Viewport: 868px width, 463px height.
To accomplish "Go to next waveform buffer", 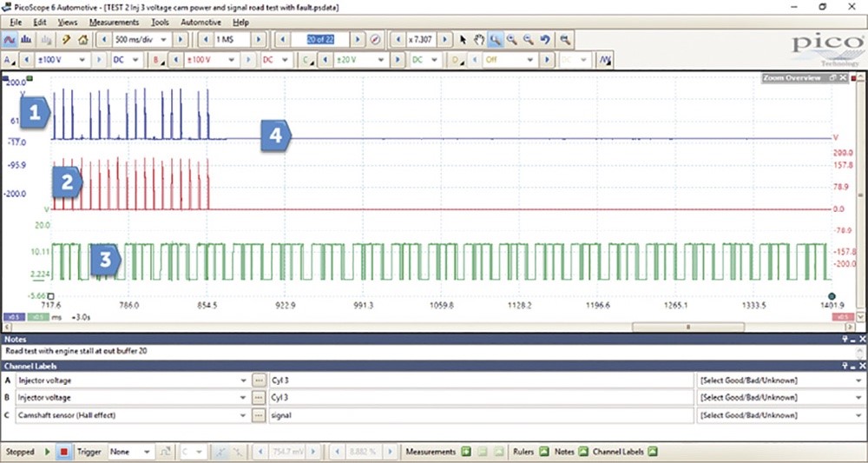I will click(x=358, y=40).
